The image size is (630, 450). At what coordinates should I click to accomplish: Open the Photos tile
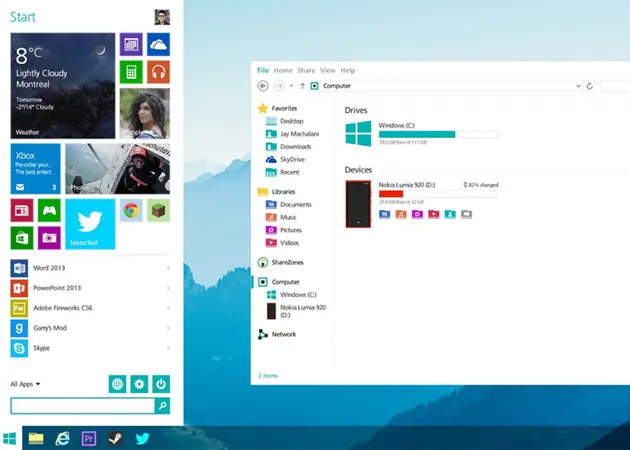(117, 169)
